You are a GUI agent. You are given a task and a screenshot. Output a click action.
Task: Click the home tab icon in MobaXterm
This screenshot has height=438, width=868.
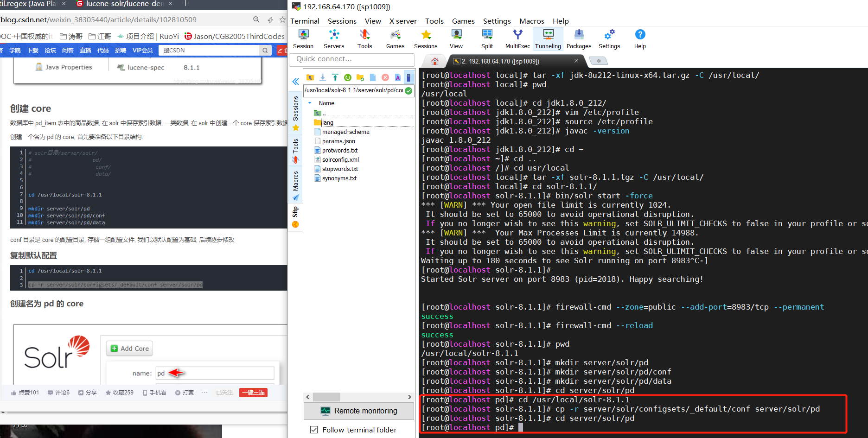(435, 61)
